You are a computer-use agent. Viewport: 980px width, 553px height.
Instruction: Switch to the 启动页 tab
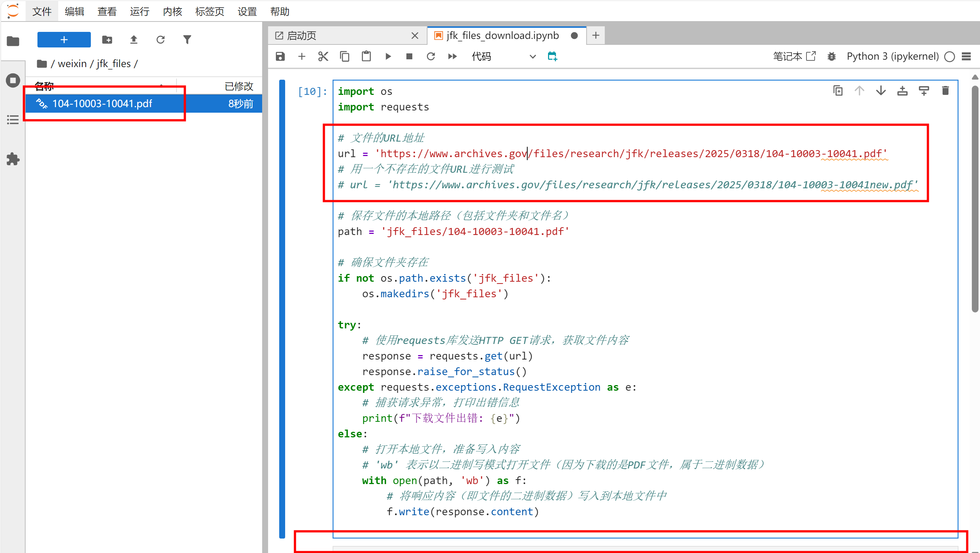tap(301, 36)
